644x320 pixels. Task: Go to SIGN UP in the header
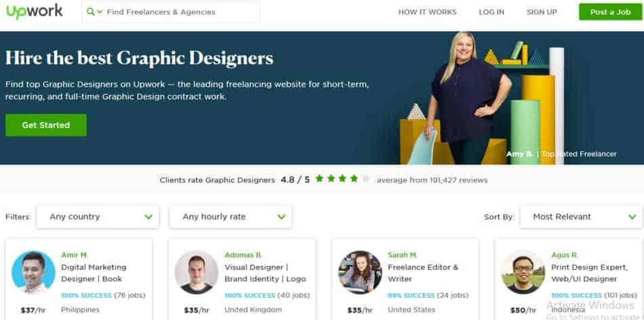click(542, 12)
